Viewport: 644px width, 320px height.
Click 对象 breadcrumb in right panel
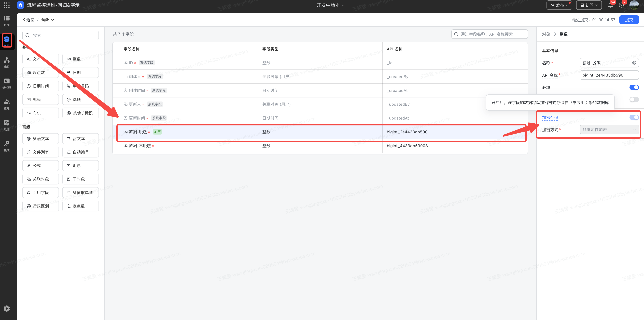[546, 34]
